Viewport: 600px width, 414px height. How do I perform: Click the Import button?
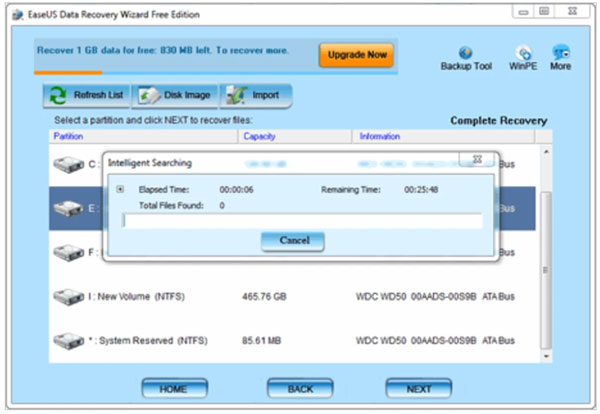[256, 95]
